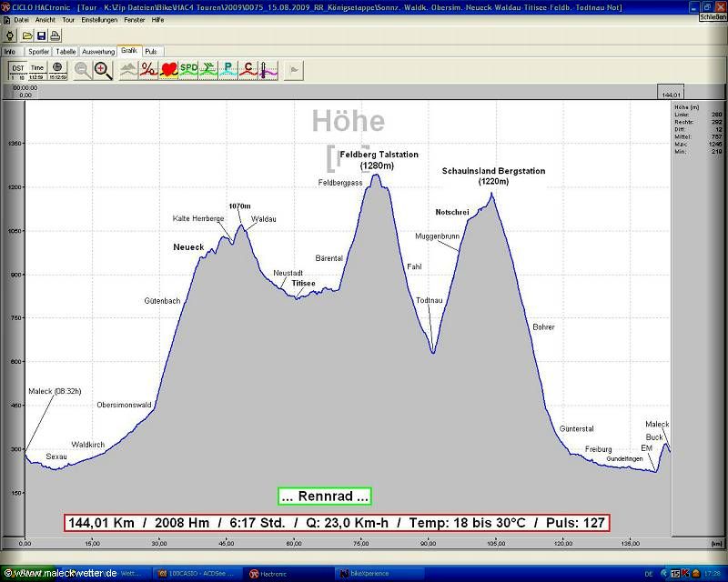Switch x-axis to DST distance mode

[17, 69]
